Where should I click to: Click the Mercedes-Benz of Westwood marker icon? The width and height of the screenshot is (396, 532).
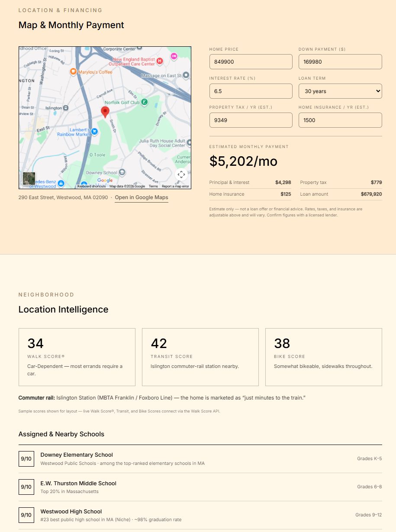pos(61,184)
